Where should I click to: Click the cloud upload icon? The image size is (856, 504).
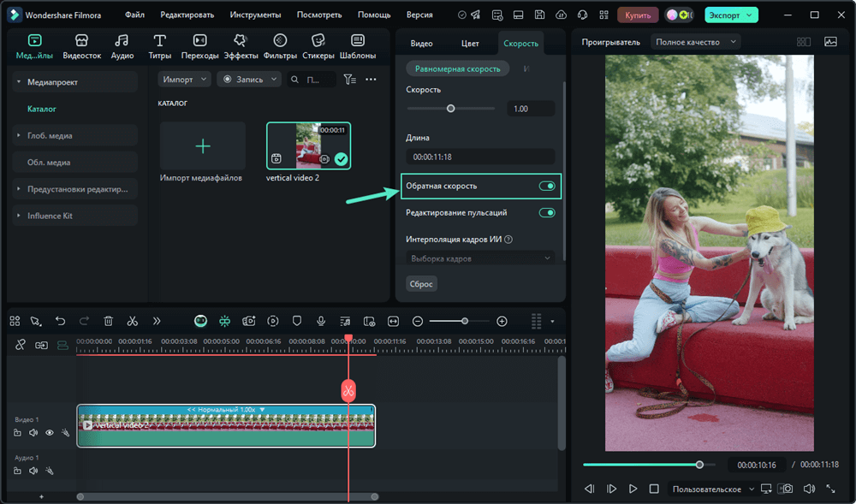click(561, 15)
